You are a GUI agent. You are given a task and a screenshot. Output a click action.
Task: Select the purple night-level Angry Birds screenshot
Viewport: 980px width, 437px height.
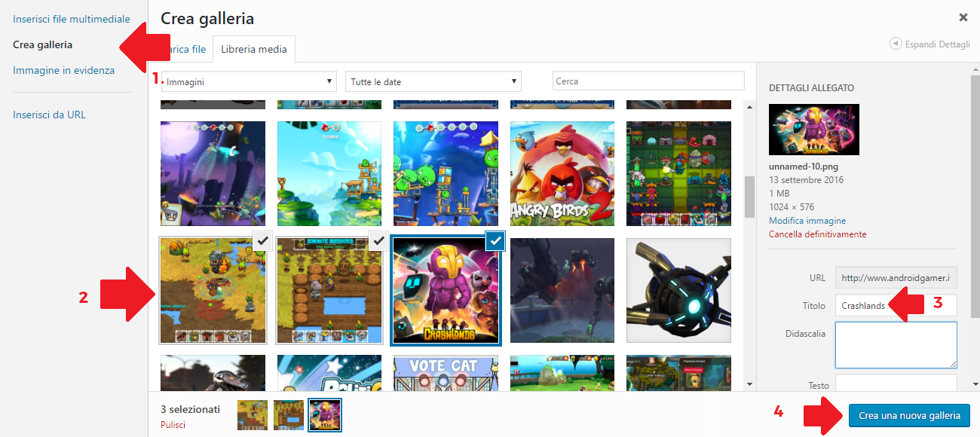(213, 174)
